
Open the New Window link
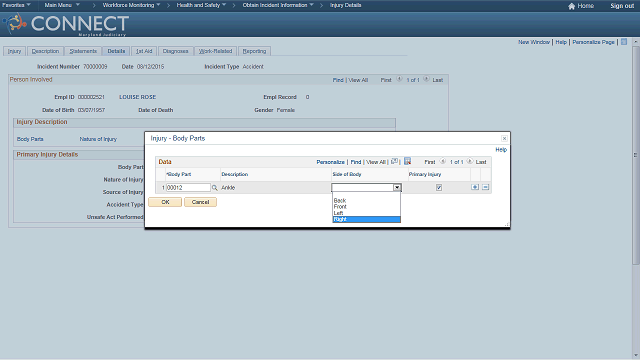pos(534,42)
